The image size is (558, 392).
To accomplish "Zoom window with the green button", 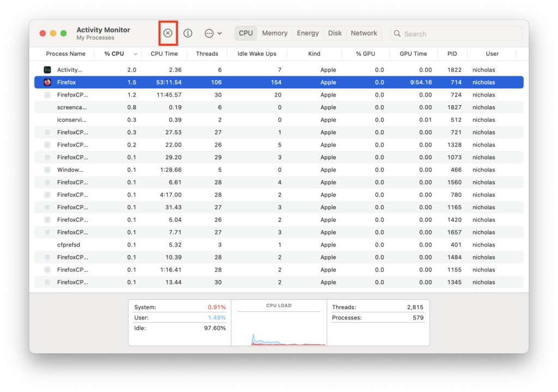I will [64, 33].
